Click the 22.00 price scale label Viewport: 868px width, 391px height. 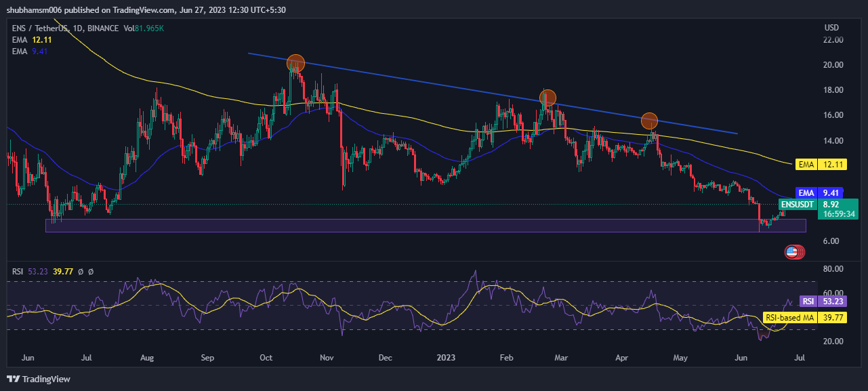click(833, 40)
